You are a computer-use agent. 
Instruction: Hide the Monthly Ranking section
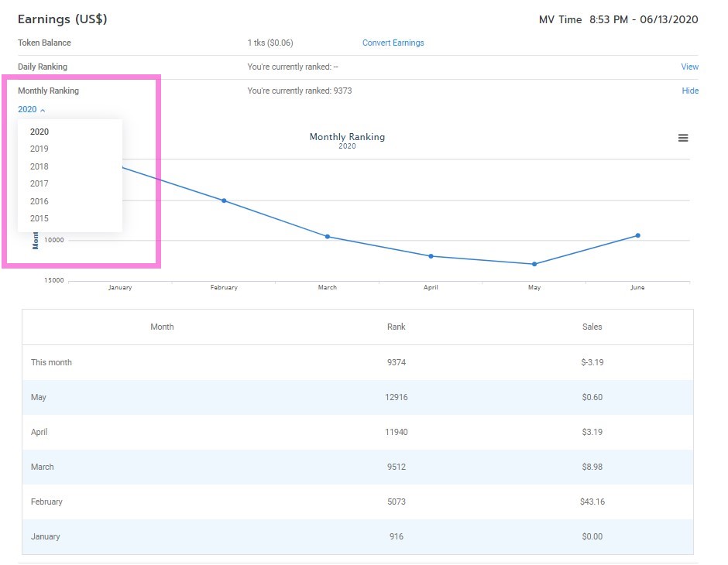(x=689, y=91)
